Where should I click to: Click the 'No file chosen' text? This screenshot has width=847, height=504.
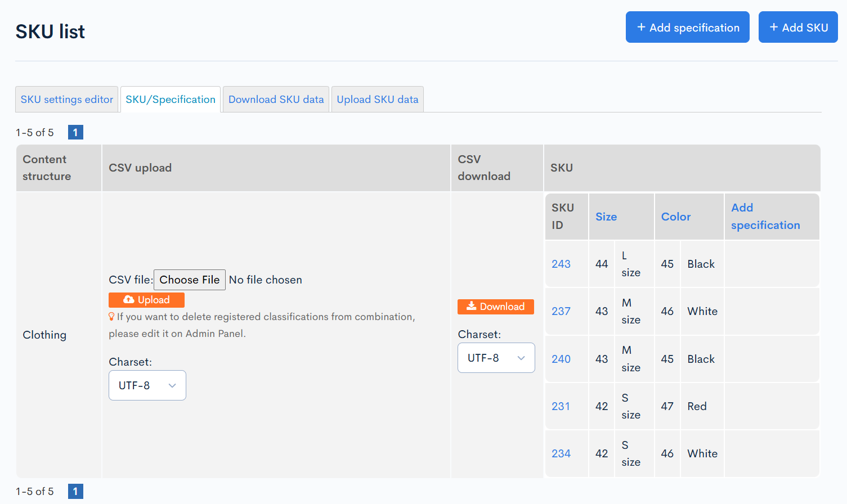tap(266, 280)
